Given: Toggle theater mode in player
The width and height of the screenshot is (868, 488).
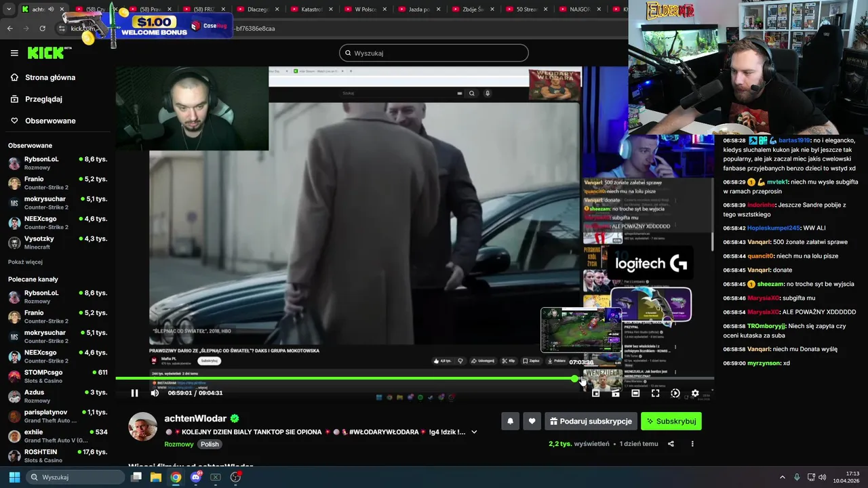Looking at the screenshot, I should click(635, 393).
